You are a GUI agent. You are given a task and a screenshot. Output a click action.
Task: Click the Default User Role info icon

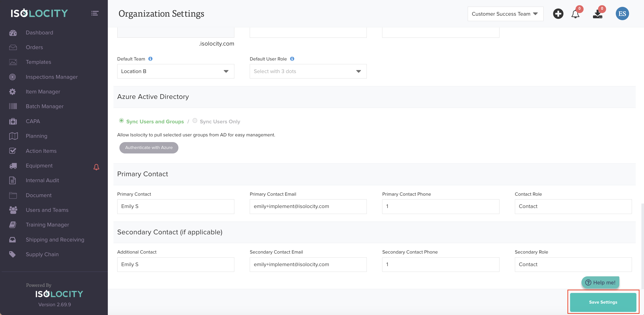[x=292, y=59]
